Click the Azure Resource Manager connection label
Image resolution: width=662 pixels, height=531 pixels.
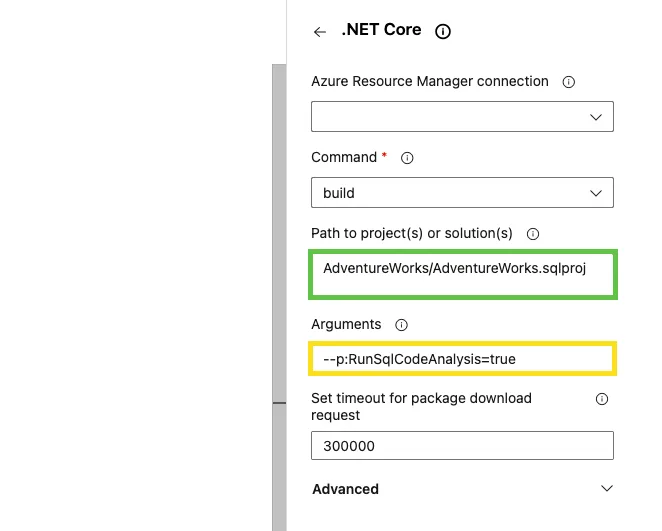click(430, 81)
